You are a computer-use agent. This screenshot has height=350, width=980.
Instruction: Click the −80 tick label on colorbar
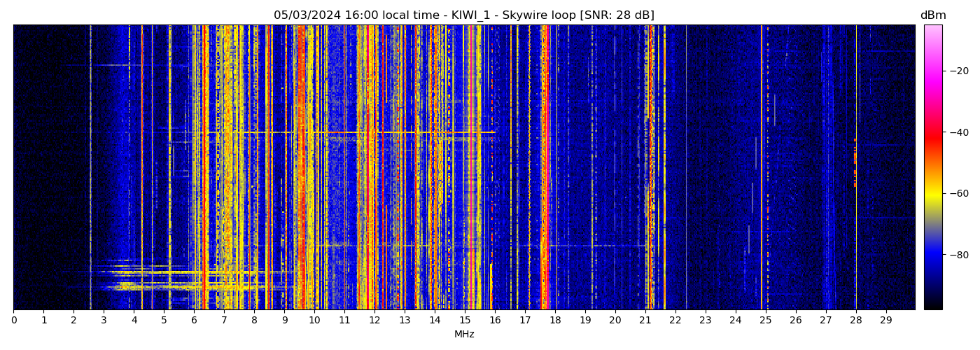tap(958, 255)
